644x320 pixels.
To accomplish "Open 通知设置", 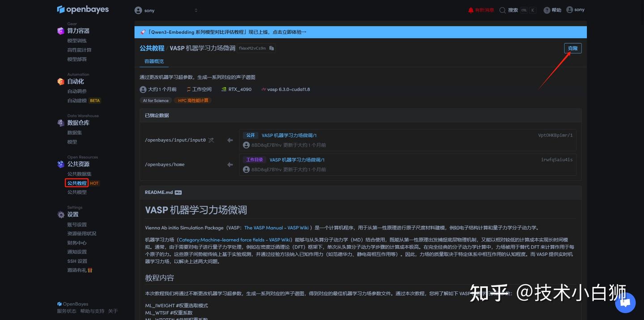I will 77,252.
